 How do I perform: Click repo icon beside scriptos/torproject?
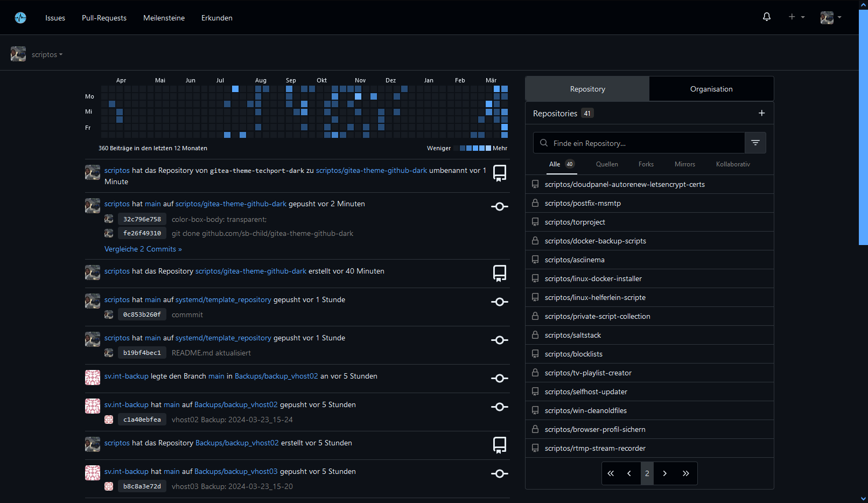[535, 222]
